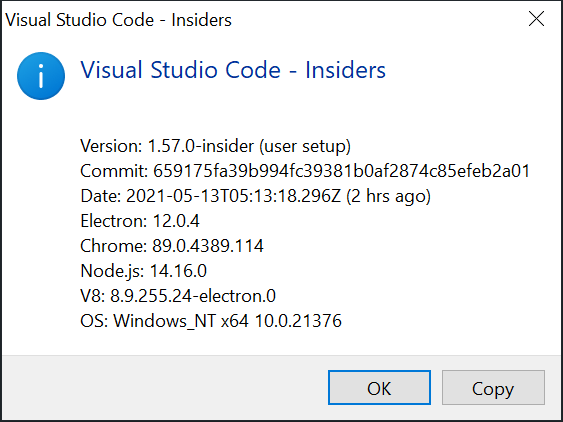Screen dimensions: 563x422
Task: Click the '(2 hrs ago)' text
Action: pyautogui.click(x=388, y=196)
